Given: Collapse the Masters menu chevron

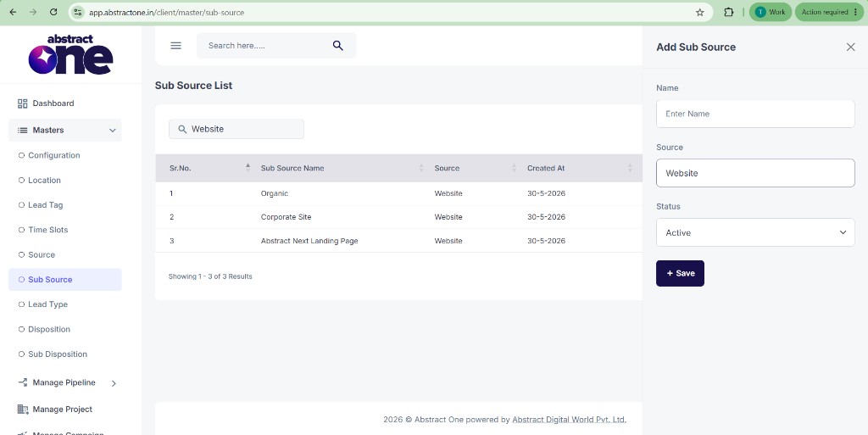Looking at the screenshot, I should coord(113,131).
